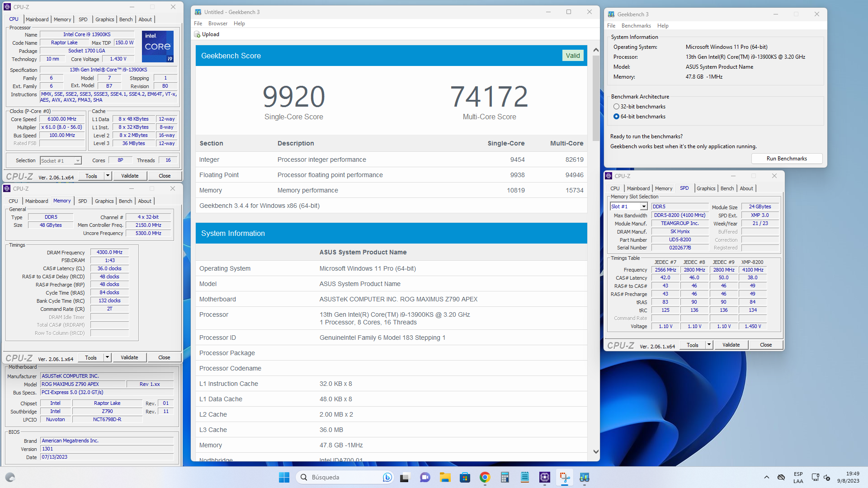This screenshot has height=488, width=868.
Task: Switch to Snipping Tool taskbar icon
Action: coord(565,477)
